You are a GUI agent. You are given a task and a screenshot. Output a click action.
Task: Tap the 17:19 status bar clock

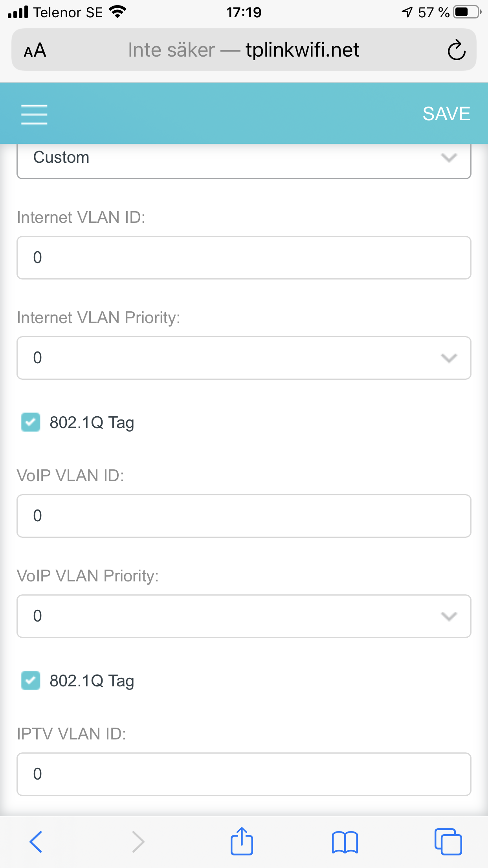(x=244, y=13)
